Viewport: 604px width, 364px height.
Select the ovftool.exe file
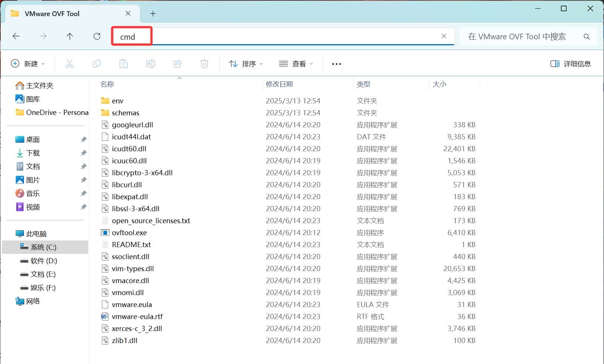point(129,233)
